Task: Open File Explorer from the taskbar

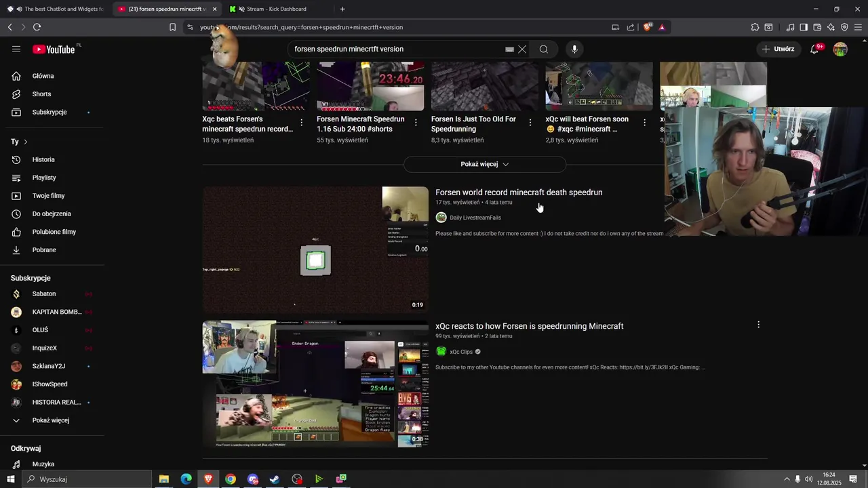Action: click(x=164, y=479)
